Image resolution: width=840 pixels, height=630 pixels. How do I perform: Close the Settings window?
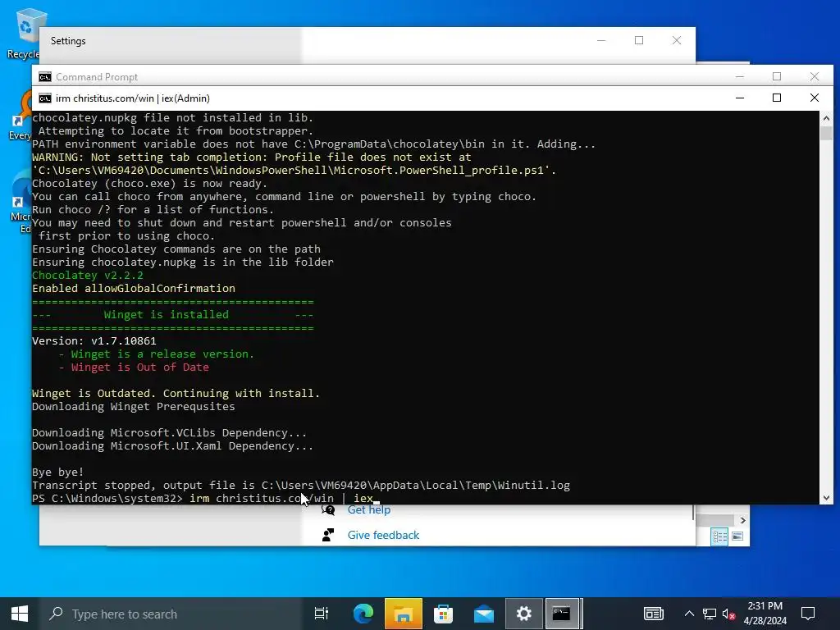click(x=677, y=41)
